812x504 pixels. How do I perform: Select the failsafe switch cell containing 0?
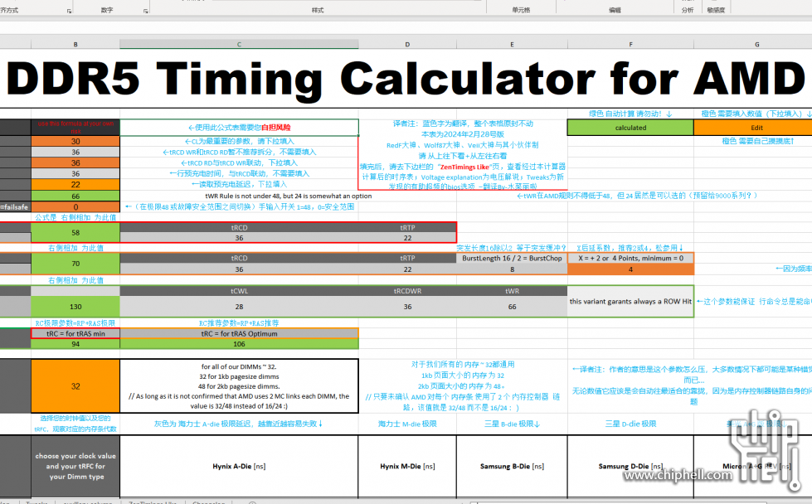[75, 207]
